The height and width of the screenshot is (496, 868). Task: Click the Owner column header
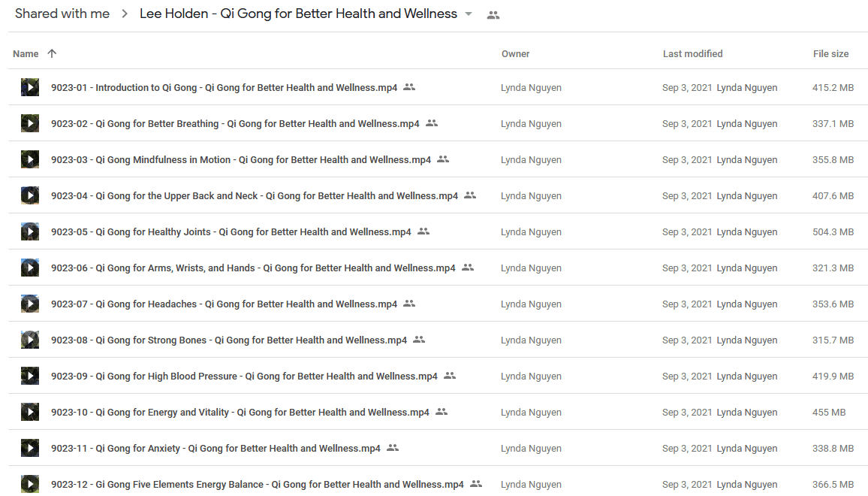click(x=515, y=54)
